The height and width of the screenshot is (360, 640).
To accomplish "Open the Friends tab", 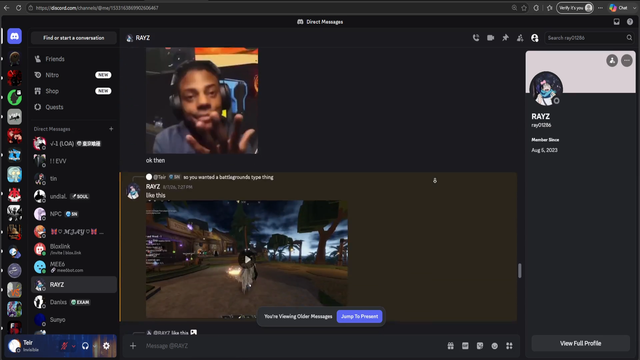I will click(x=74, y=59).
